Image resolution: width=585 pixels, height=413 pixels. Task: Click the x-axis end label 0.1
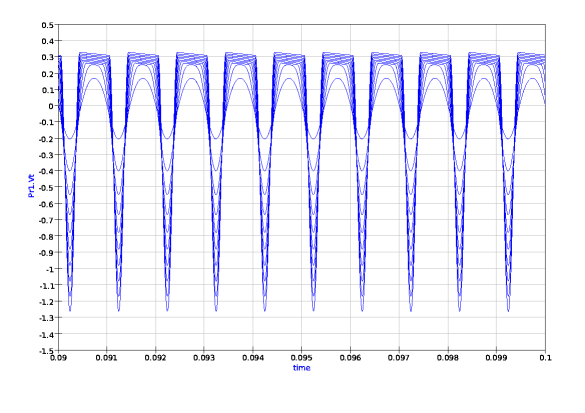pos(545,358)
